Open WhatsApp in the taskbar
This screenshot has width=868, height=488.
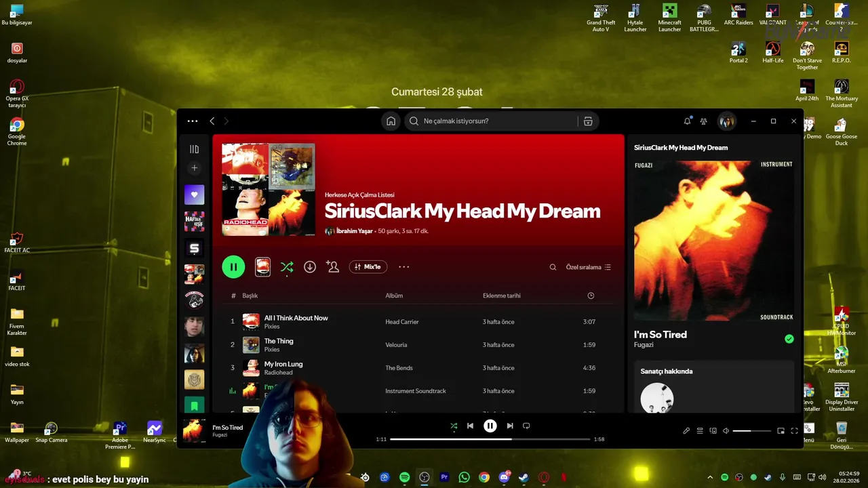pos(464,477)
